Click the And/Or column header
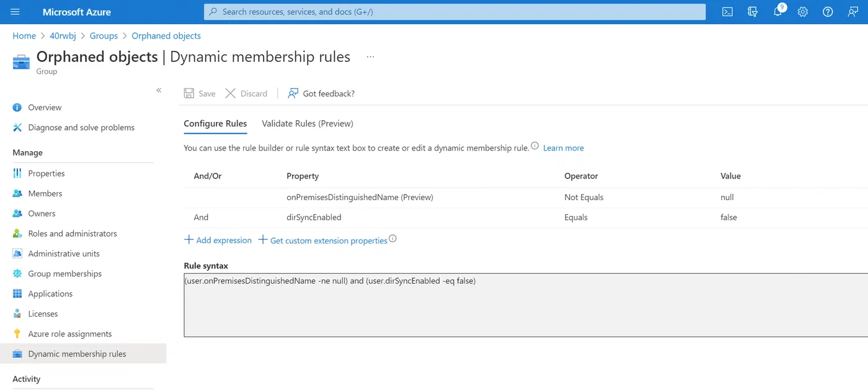This screenshot has width=868, height=391. coord(208,176)
